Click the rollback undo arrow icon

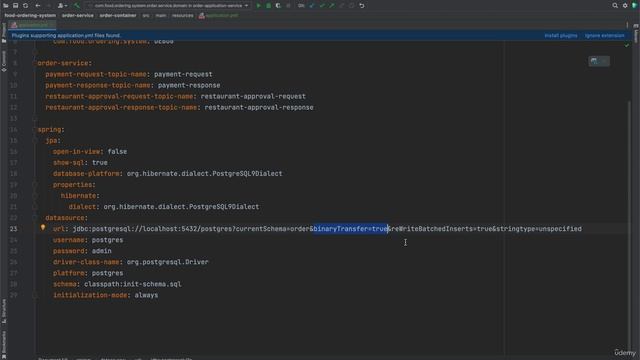(362, 6)
